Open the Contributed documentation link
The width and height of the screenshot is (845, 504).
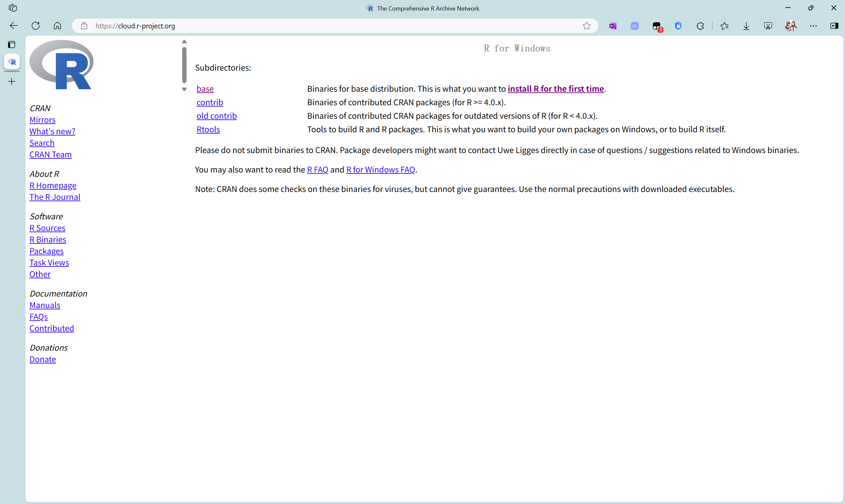(51, 328)
